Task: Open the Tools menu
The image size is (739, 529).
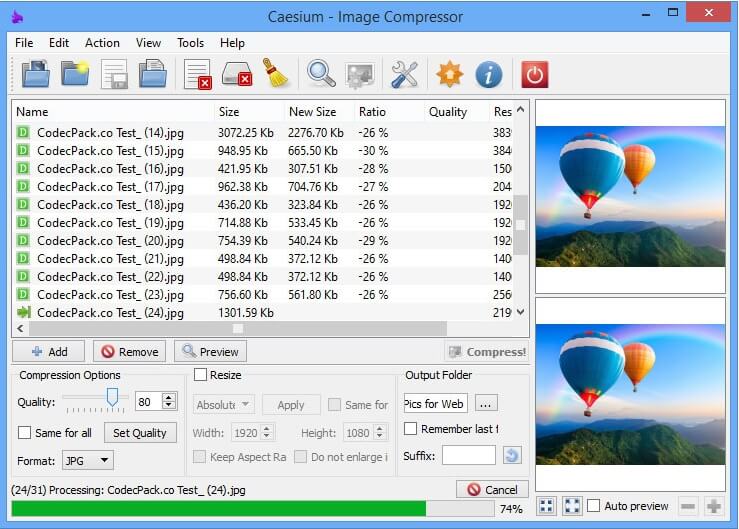Action: pos(190,43)
